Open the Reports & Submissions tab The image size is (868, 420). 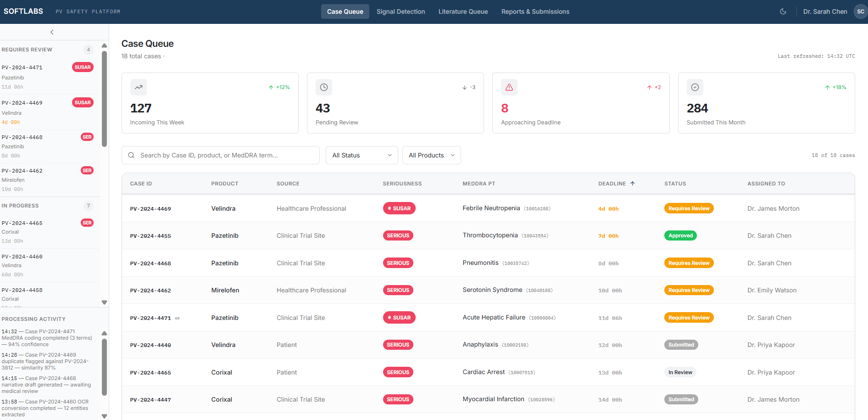point(535,11)
